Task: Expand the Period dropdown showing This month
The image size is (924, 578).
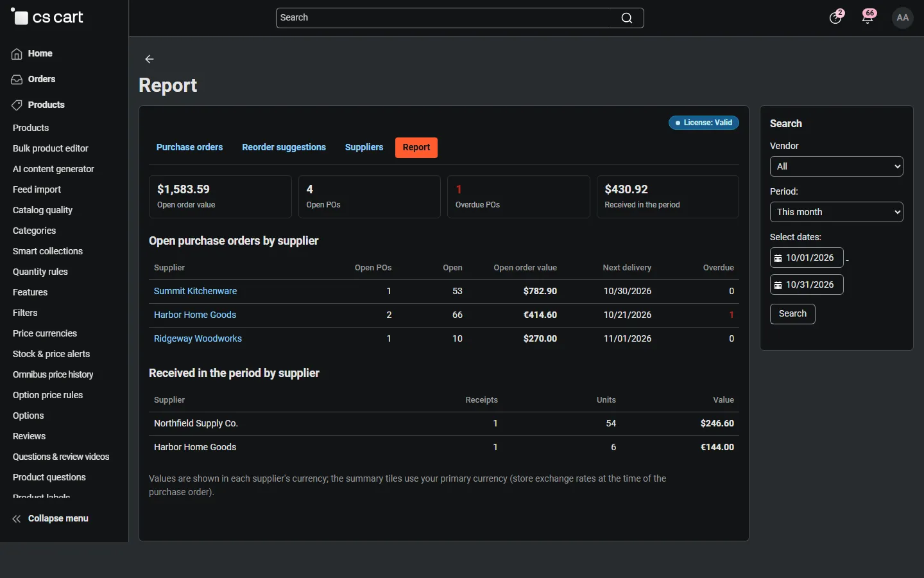Action: tap(837, 212)
